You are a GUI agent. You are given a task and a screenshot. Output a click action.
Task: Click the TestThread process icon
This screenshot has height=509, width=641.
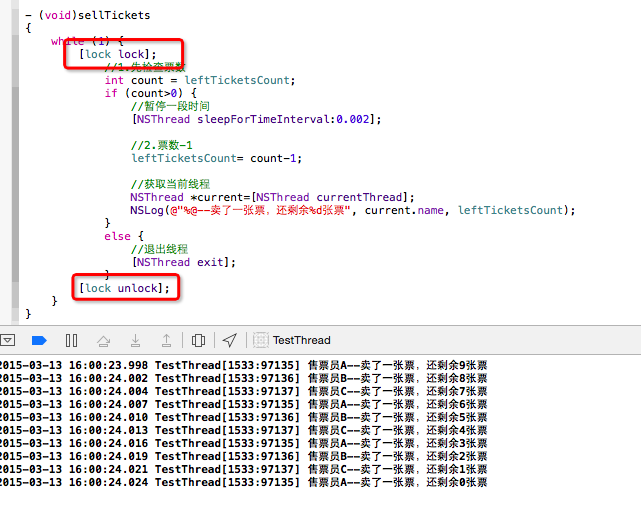tap(261, 340)
